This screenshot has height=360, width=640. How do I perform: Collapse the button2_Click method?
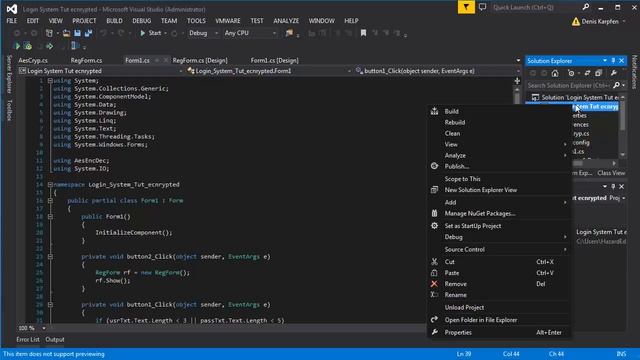pyautogui.click(x=50, y=257)
